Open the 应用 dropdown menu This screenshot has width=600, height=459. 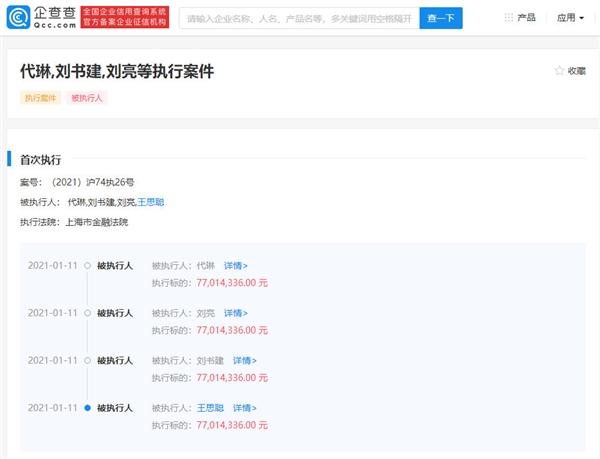(x=570, y=18)
